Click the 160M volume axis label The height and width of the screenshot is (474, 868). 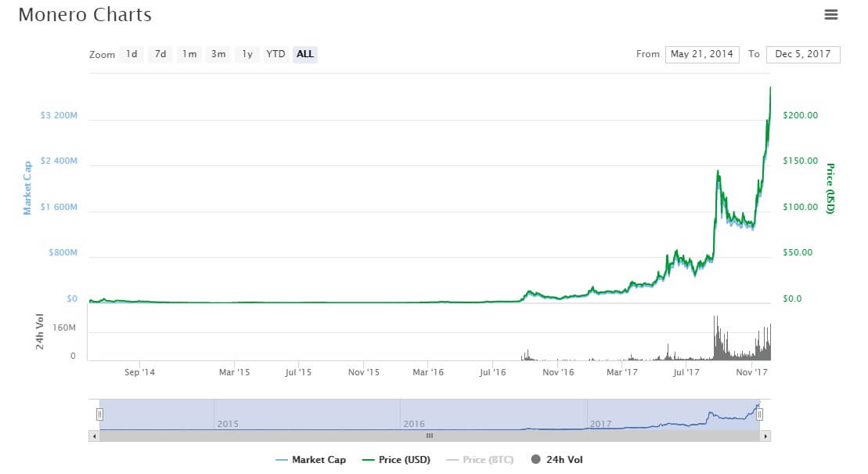64,327
